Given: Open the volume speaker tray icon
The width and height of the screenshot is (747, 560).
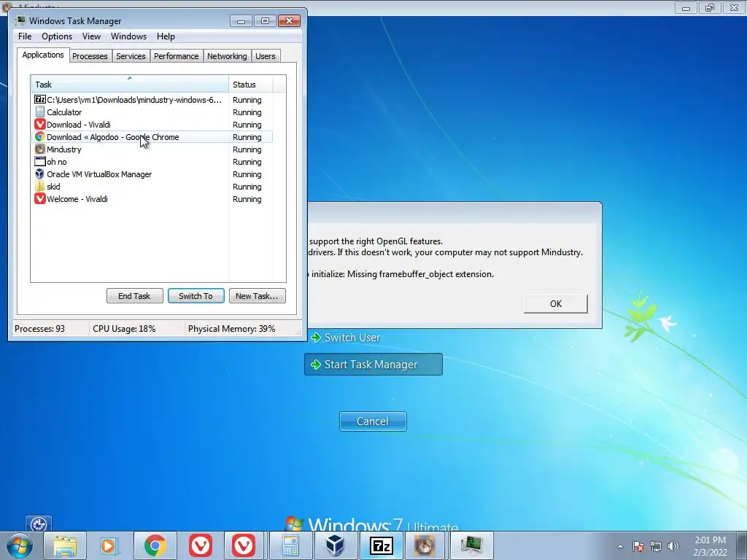Looking at the screenshot, I should [x=673, y=547].
